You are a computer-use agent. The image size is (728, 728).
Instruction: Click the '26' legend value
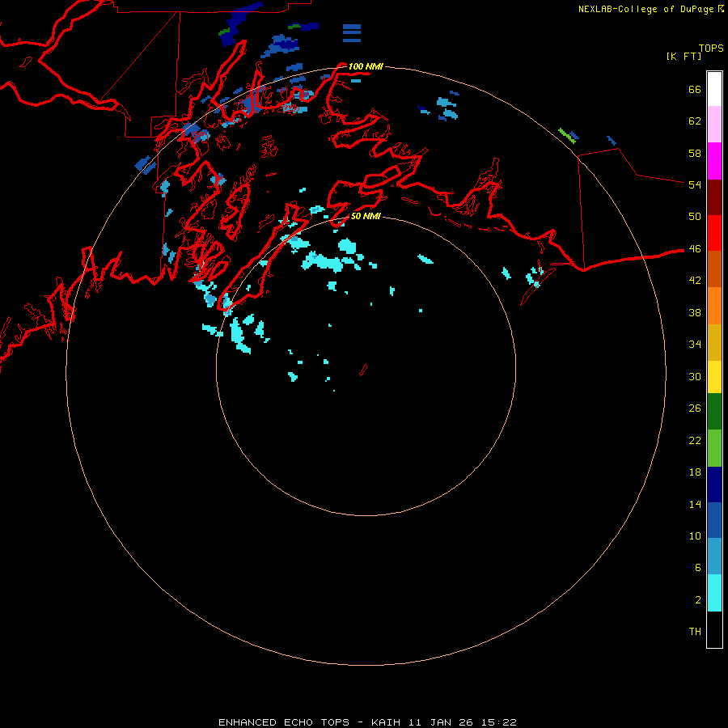tap(695, 408)
